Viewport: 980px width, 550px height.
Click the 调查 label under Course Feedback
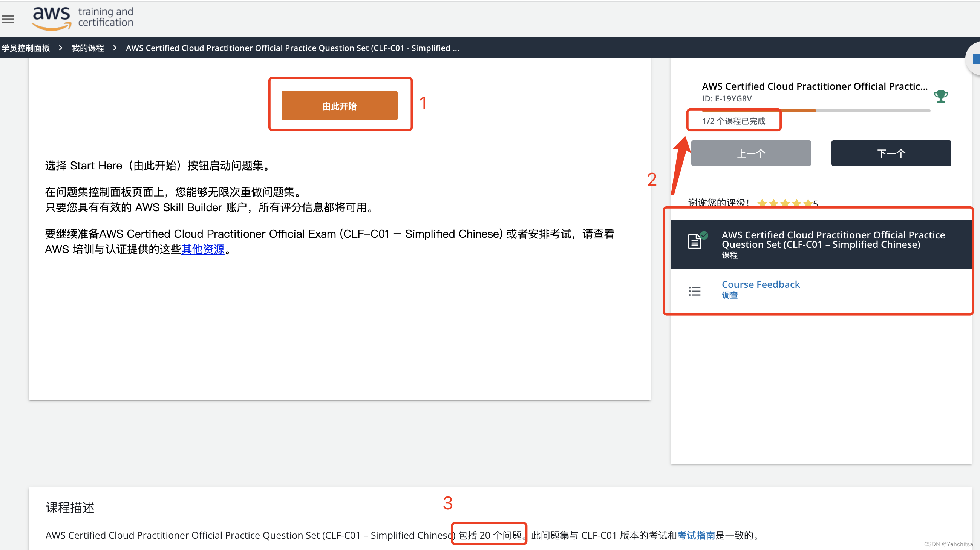click(x=729, y=295)
